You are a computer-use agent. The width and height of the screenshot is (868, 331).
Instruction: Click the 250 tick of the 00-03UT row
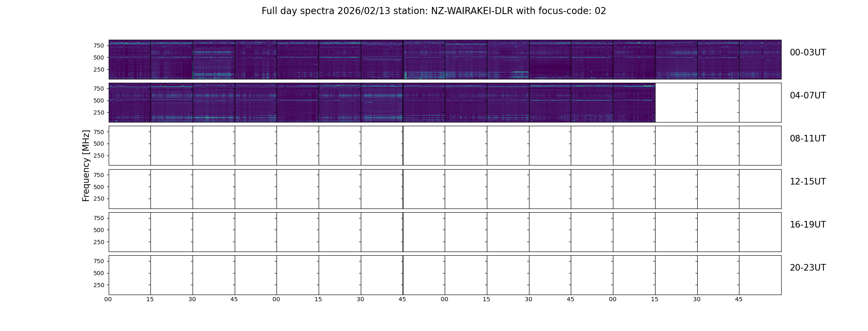tap(99, 70)
